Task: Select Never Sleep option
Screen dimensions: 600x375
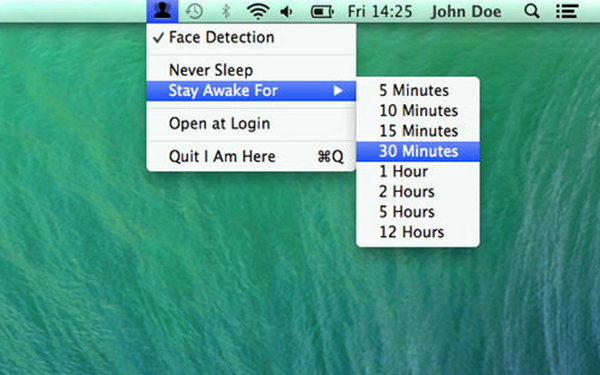Action: 251,70
